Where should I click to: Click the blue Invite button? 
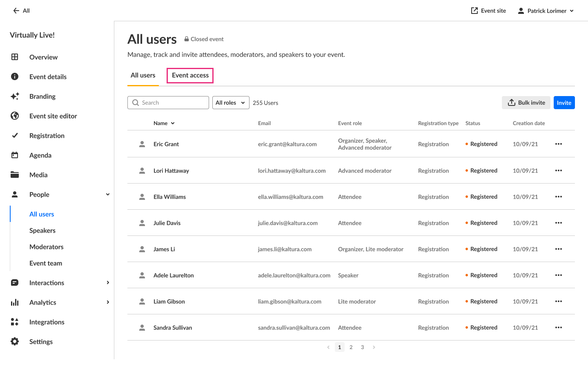(564, 103)
